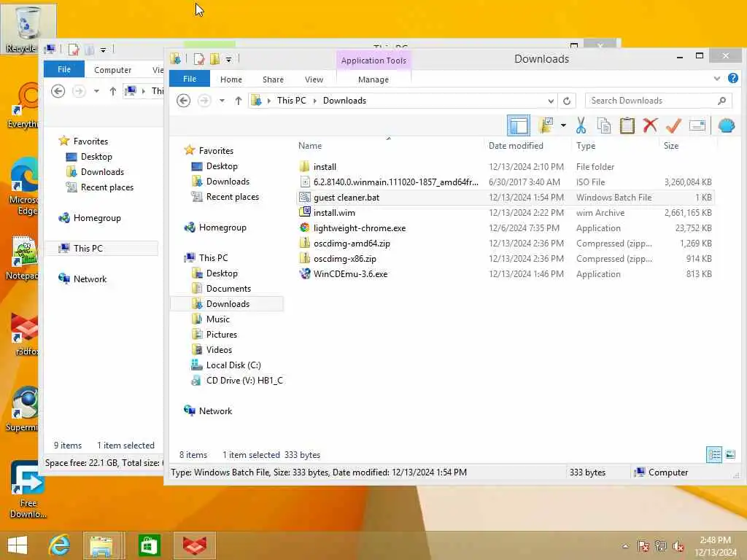Screen dimensions: 747x560
Task: Open the View ribbon tab
Action: pyautogui.click(x=314, y=79)
